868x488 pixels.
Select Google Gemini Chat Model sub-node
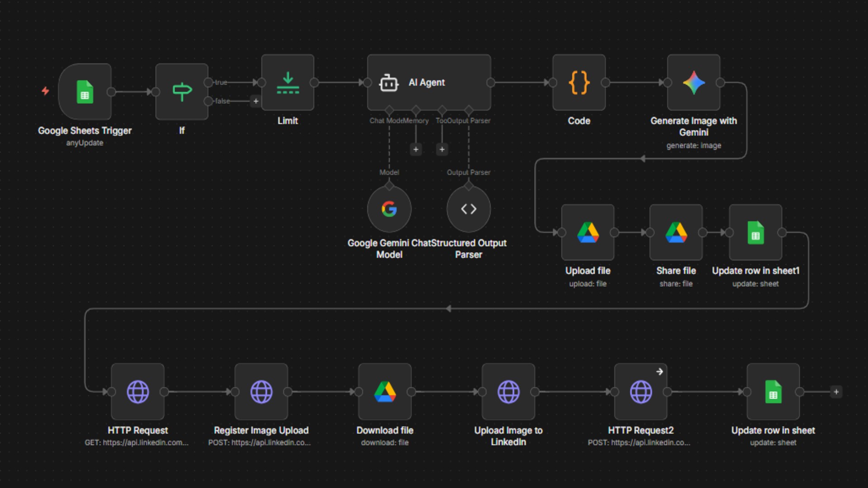coord(389,209)
